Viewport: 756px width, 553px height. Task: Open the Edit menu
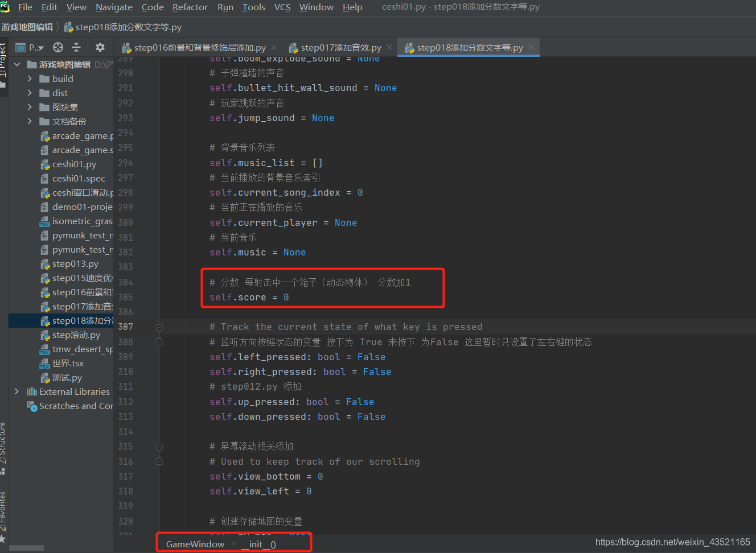50,7
